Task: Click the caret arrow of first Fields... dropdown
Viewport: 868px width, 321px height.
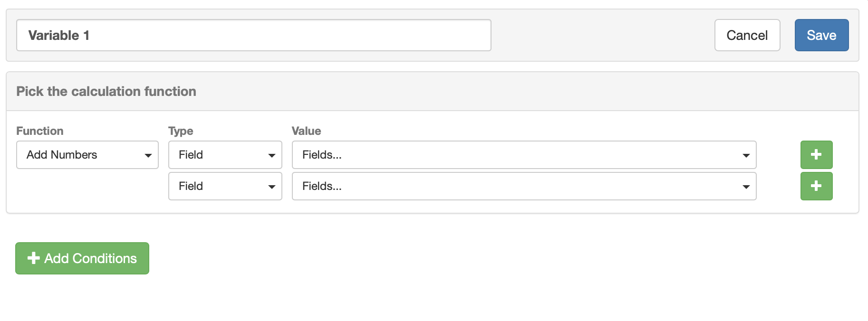Action: [x=746, y=155]
